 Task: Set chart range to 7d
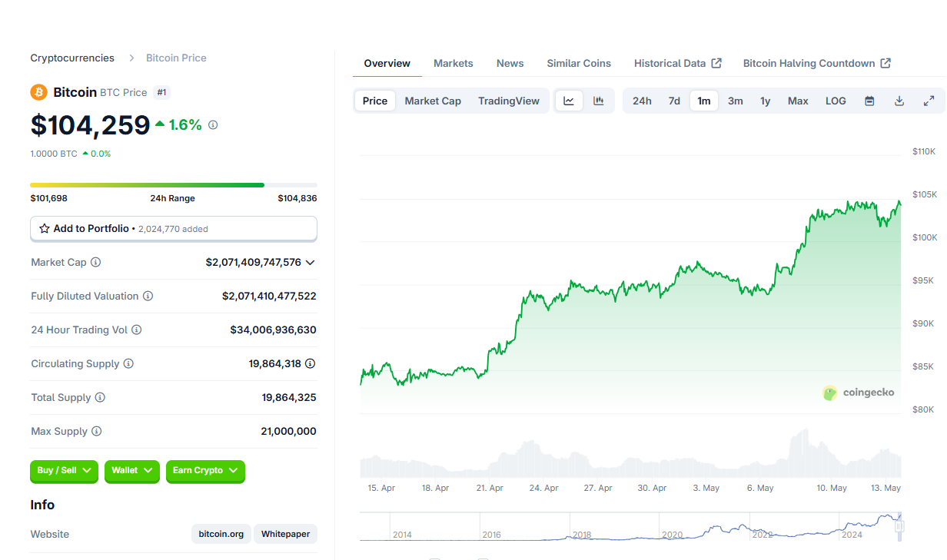click(x=674, y=101)
